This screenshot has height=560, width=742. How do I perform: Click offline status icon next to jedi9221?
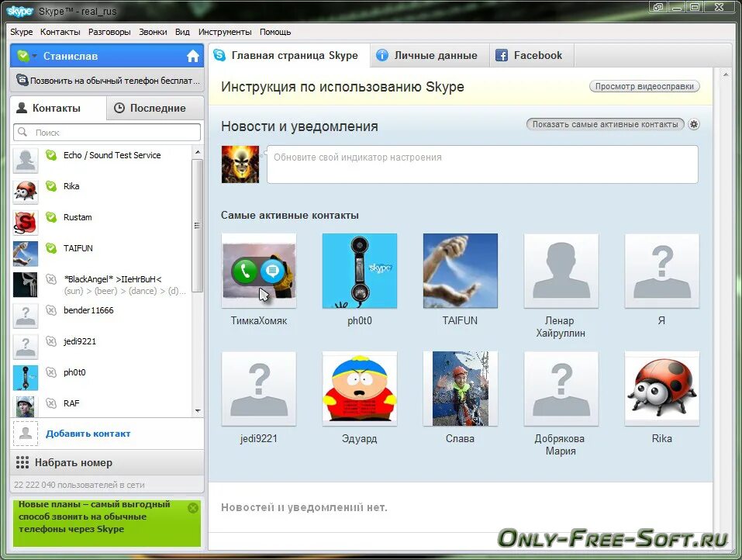51,341
